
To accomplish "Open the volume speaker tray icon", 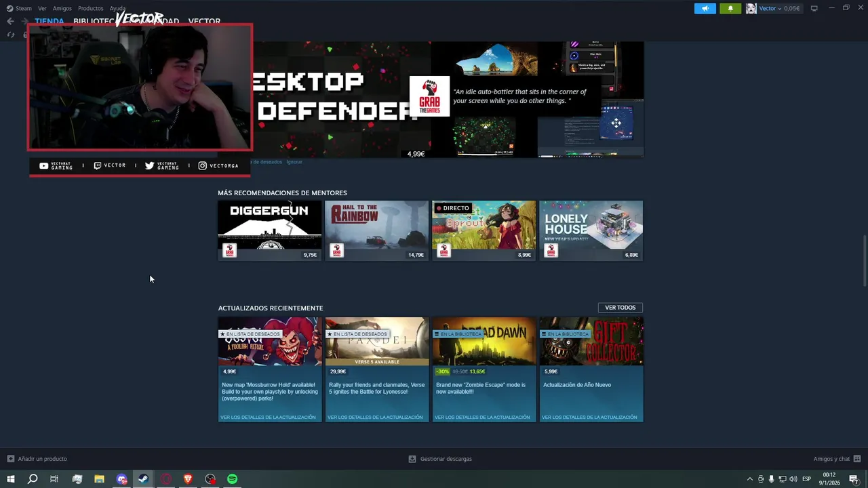I will [793, 479].
